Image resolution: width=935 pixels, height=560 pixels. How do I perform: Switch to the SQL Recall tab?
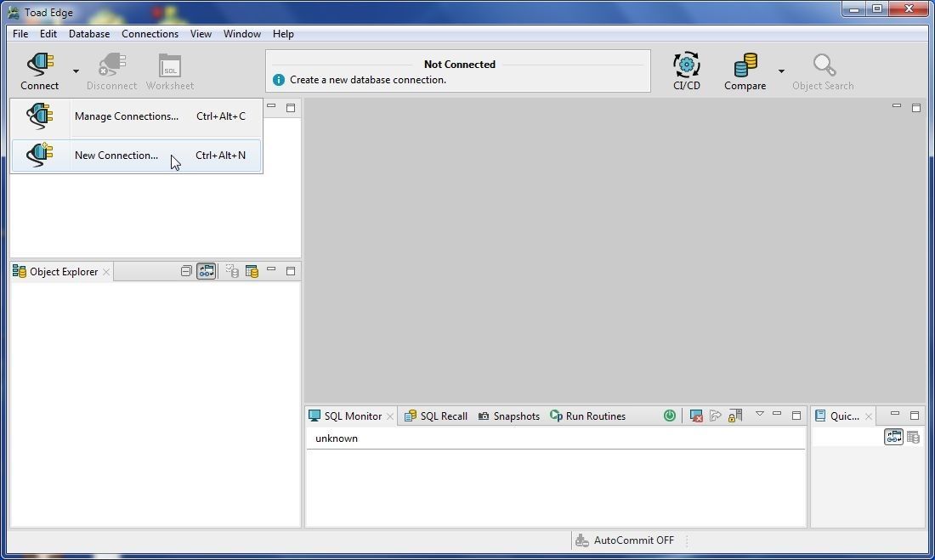tap(436, 416)
